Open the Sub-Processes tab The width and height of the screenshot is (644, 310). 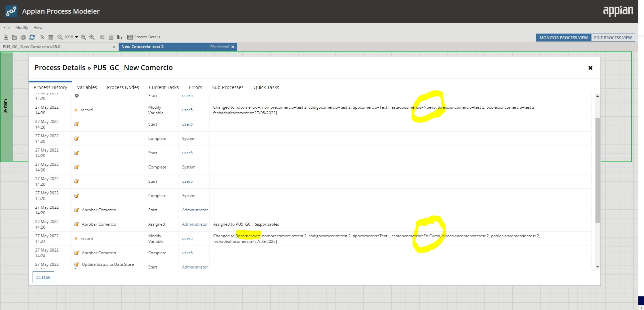228,87
